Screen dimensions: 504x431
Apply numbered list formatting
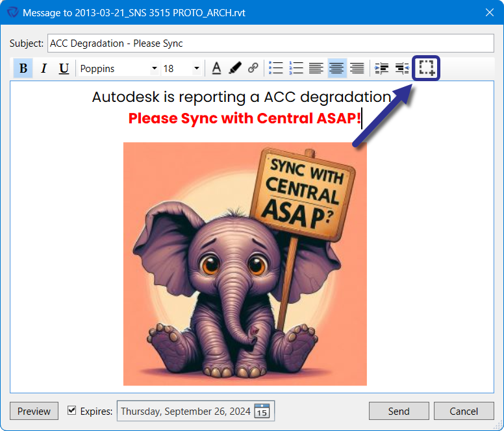tap(296, 68)
